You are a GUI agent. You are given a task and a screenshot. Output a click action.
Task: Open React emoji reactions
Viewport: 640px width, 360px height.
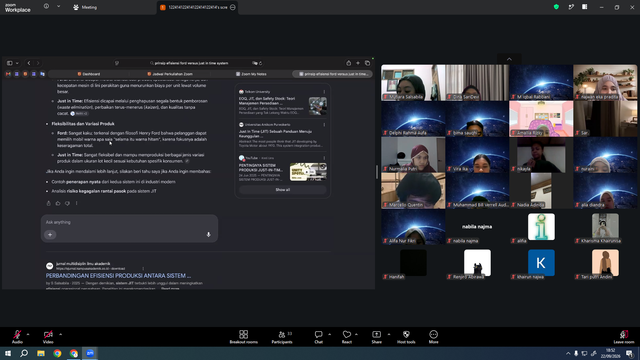(347, 337)
